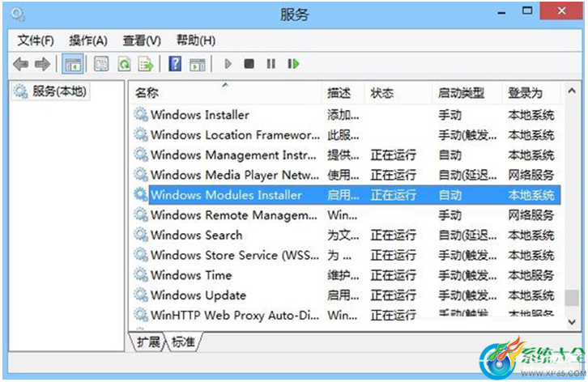
Task: Click the Back arrow in toolbar
Action: pyautogui.click(x=20, y=64)
